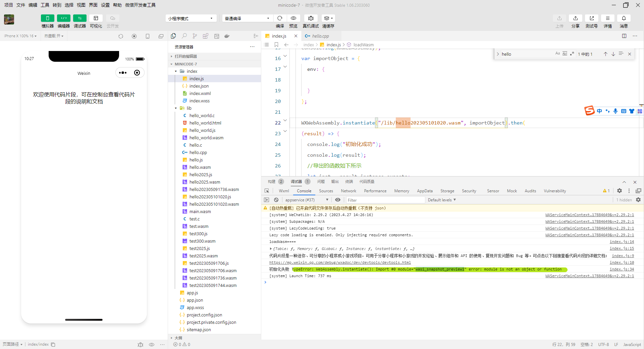The image size is (644, 349).
Task: Open the Tools menu in menu bar
Action: [x=45, y=5]
